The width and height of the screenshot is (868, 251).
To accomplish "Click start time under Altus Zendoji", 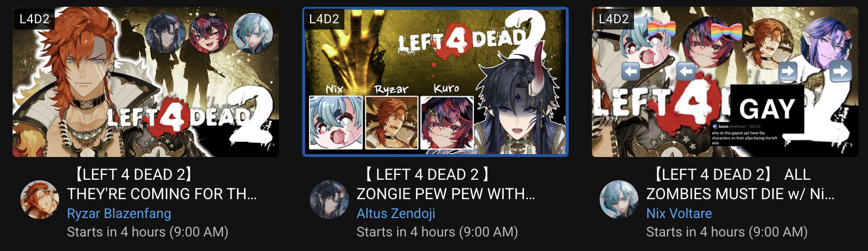I will click(437, 232).
